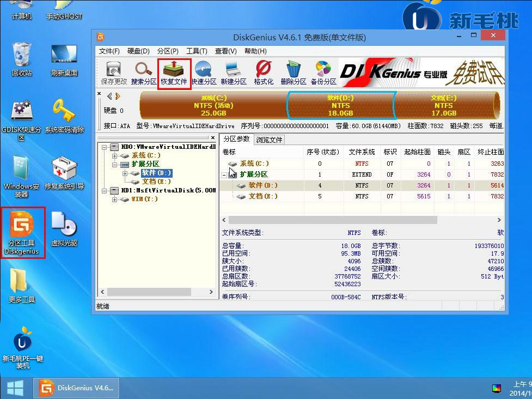Open the 文件(F) menu
Screen dimensions: 532x399
(109, 51)
